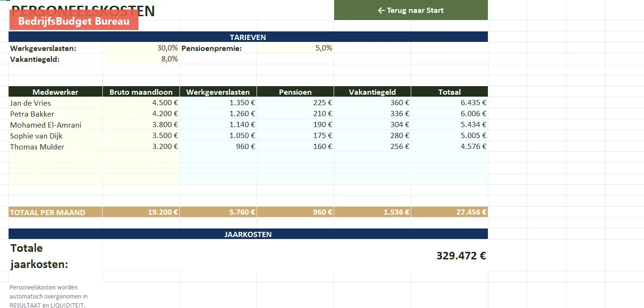Image resolution: width=644 pixels, height=308 pixels.
Task: Select monthly vakantiegeld total 1.536 €
Action: coord(373,212)
